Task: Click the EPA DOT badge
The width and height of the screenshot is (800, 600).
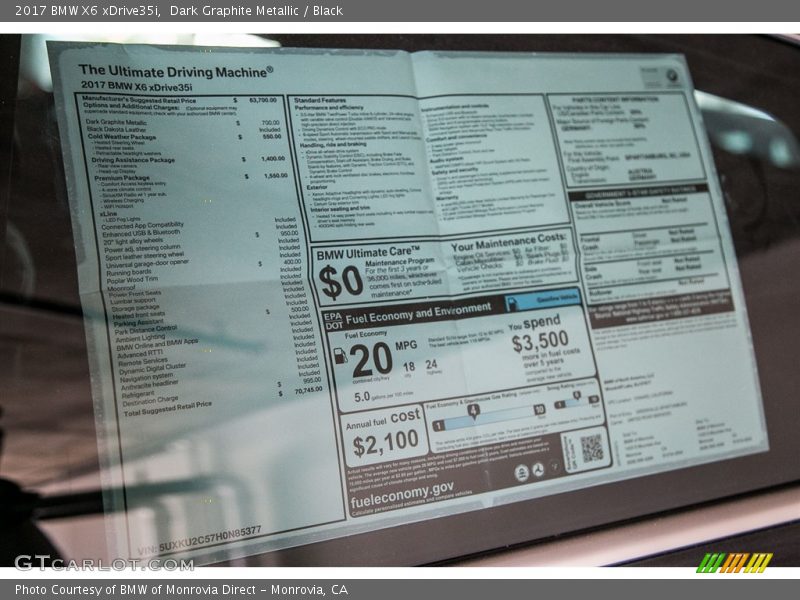Action: (x=333, y=321)
